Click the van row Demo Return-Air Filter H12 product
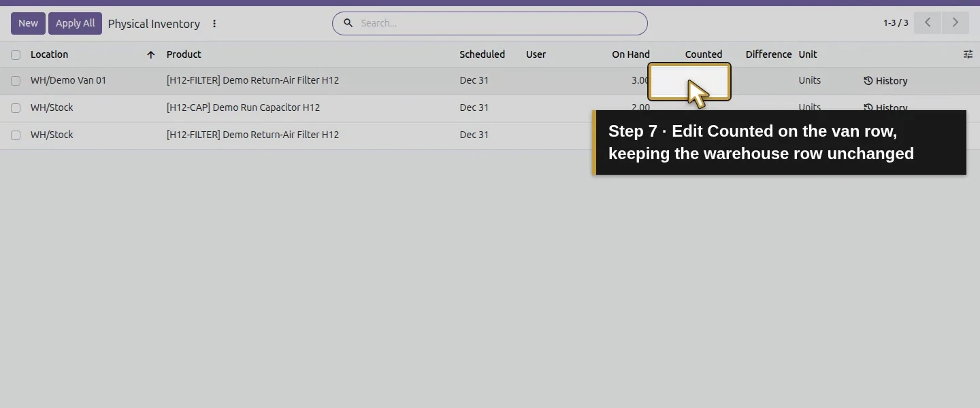980x408 pixels. (252, 80)
